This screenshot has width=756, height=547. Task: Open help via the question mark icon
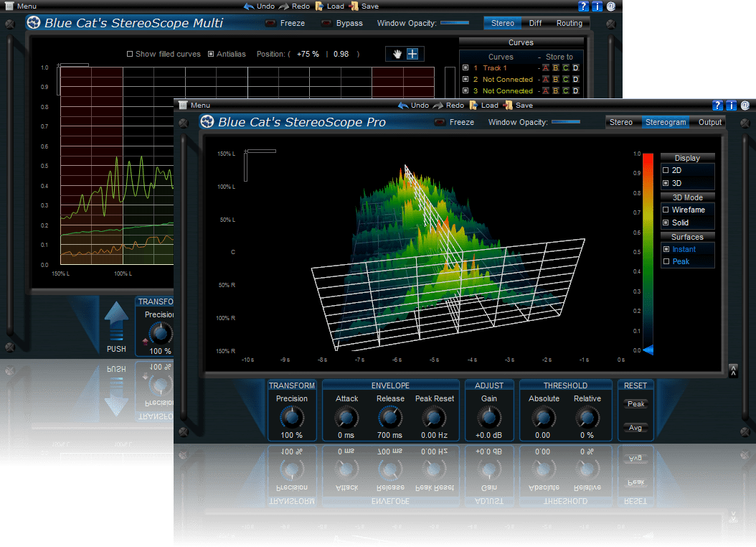[x=717, y=105]
